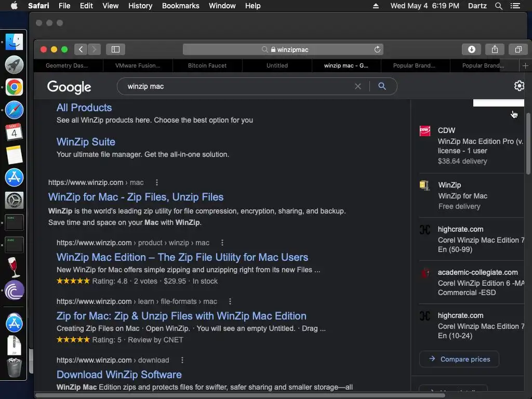Click in the Google search field

pos(237,87)
